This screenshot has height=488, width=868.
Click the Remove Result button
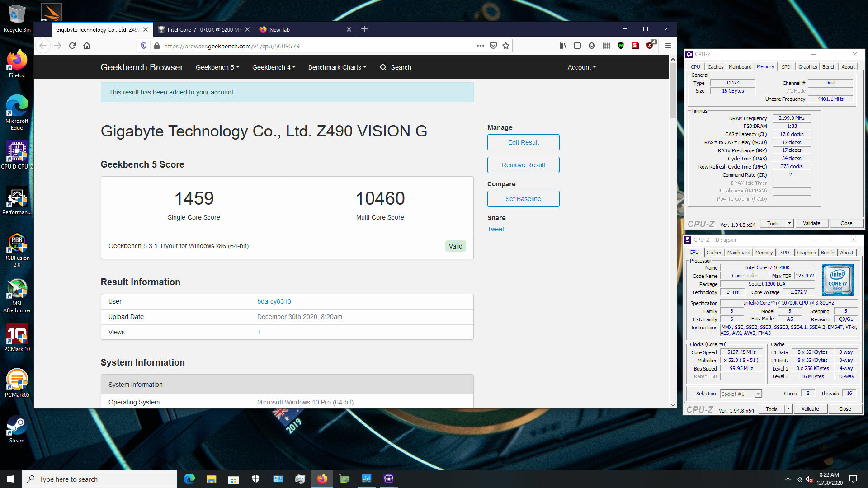tap(523, 165)
